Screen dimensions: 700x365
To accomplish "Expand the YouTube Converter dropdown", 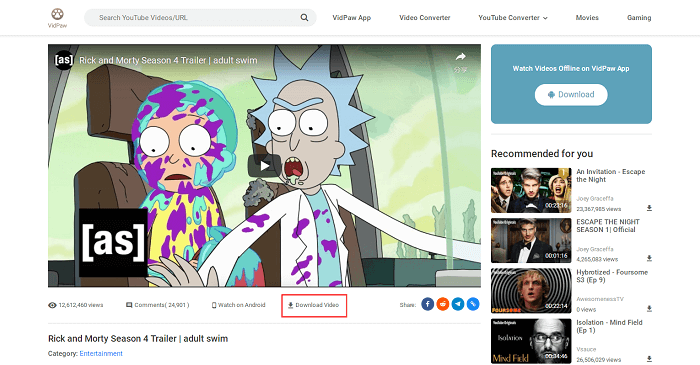I will [x=512, y=17].
